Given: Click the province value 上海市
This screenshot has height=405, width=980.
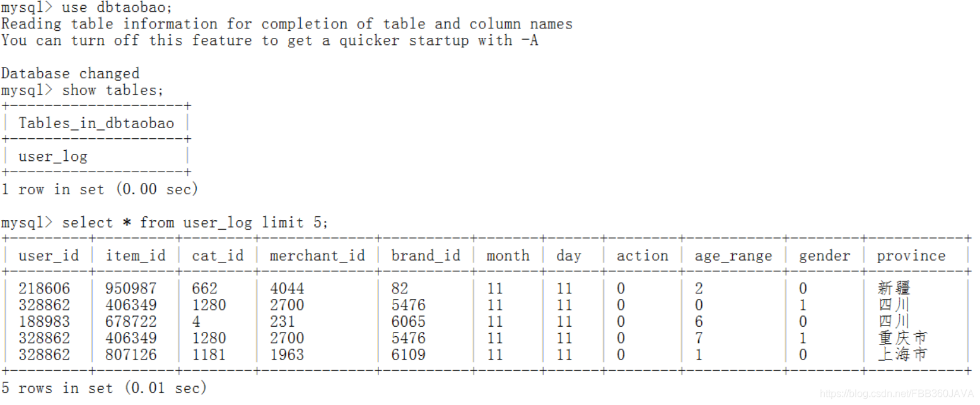Looking at the screenshot, I should click(902, 354).
